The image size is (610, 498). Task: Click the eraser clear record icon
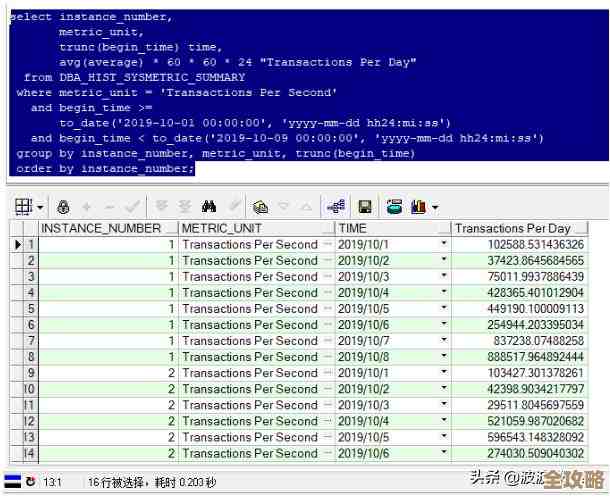(234, 205)
